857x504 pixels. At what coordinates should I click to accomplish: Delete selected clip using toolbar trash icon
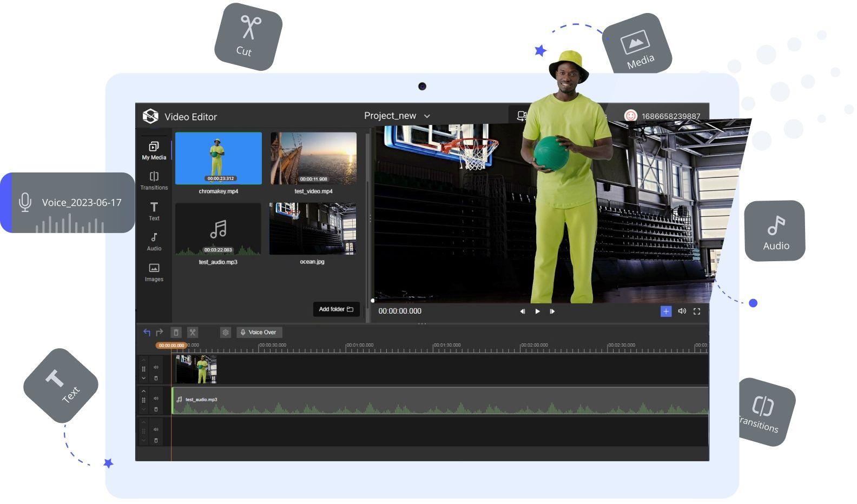[x=176, y=333]
